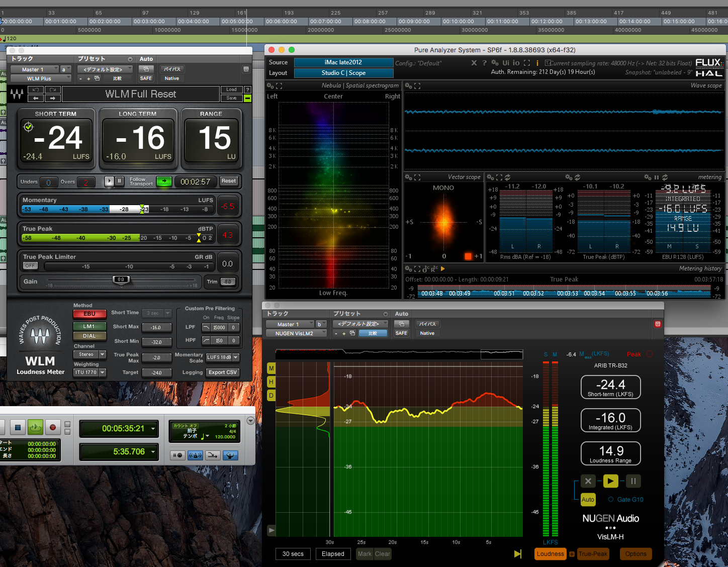The image size is (728, 567).
Task: Switch VisLM to True-Peak tab
Action: tap(593, 554)
